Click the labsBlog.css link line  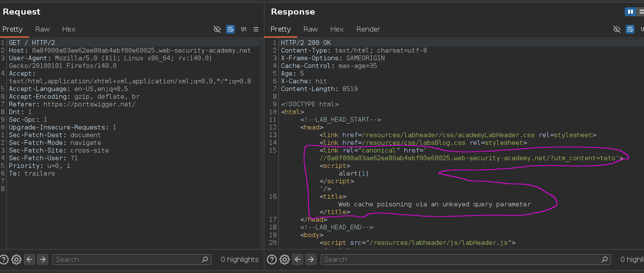(x=423, y=143)
